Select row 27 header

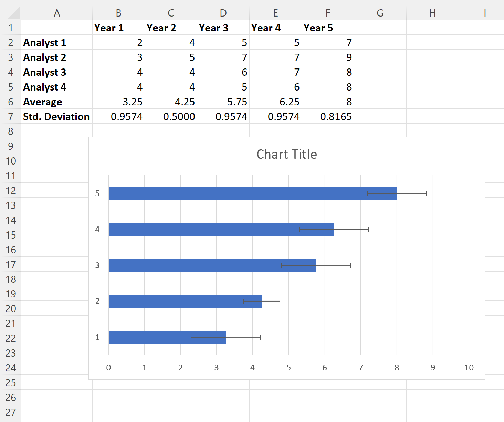11,412
